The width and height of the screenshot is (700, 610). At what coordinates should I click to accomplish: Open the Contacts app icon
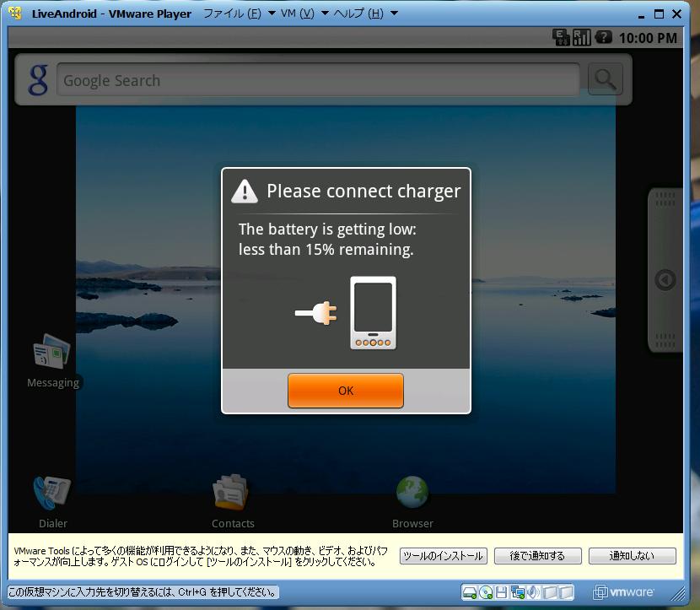coord(231,492)
